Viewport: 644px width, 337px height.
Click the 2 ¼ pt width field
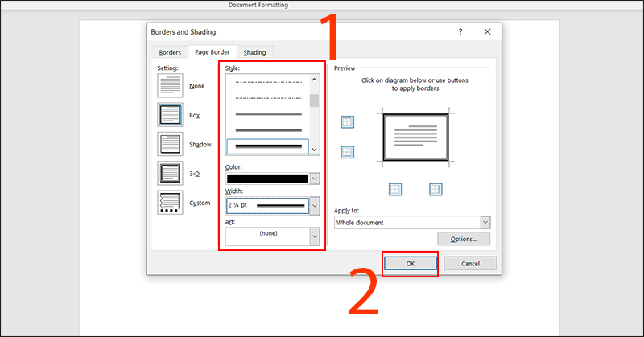coord(267,206)
